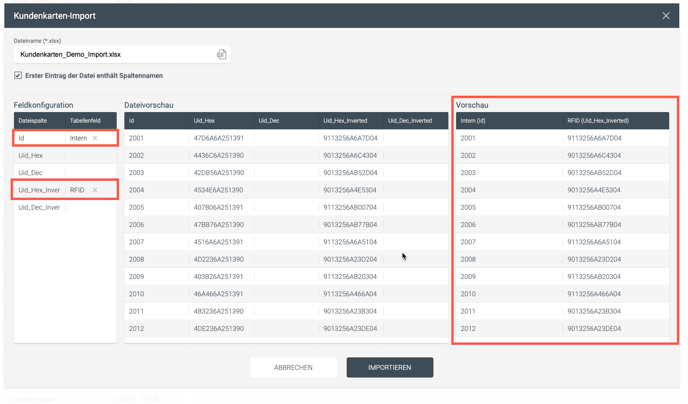Click RFID cell 9013256A4E5304 in Vorschau
This screenshot has height=404, width=688.
pos(594,190)
